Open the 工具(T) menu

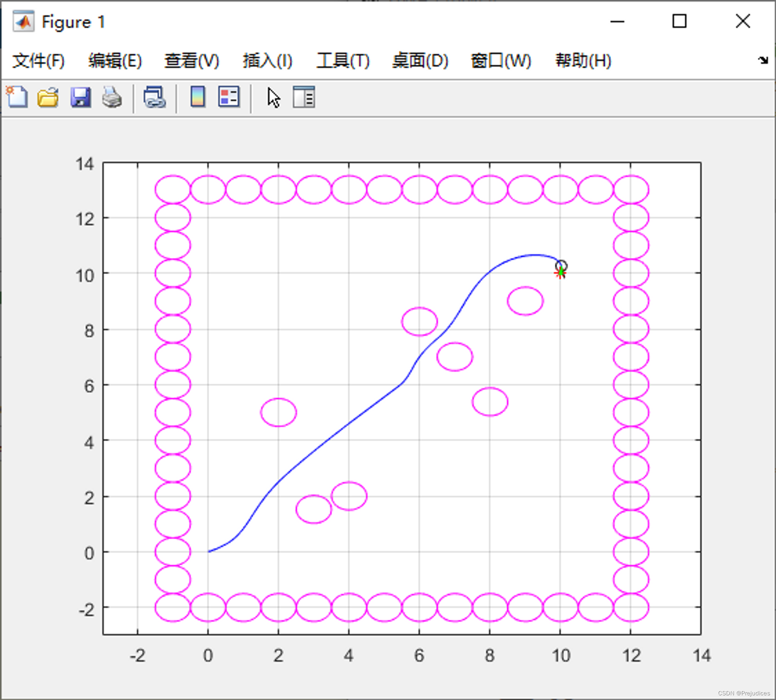343,61
